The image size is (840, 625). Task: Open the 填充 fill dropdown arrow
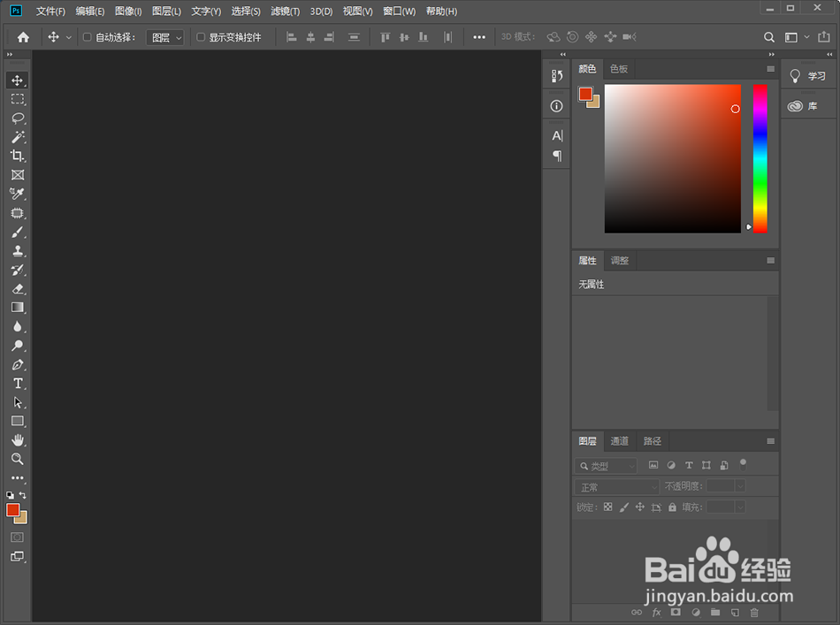pyautogui.click(x=740, y=507)
